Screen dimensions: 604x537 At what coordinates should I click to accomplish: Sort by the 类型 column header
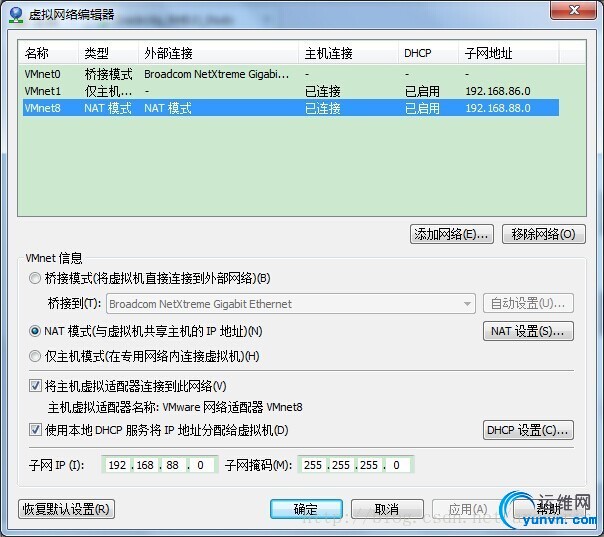tap(108, 53)
